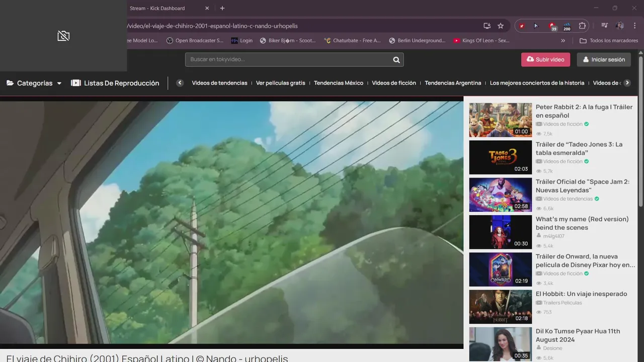Image resolution: width=644 pixels, height=362 pixels.
Task: Open 'Dil Ko Tumse Pyaar Hua' title link
Action: [578, 335]
